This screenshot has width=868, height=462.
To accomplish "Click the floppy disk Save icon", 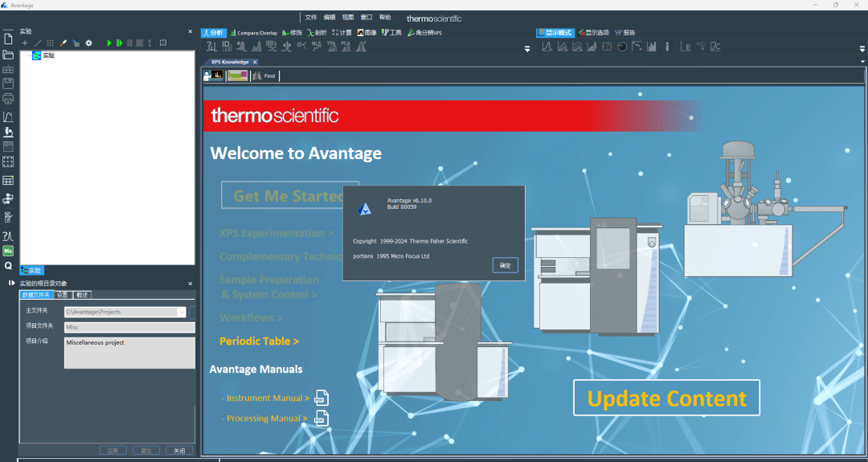I will click(8, 84).
